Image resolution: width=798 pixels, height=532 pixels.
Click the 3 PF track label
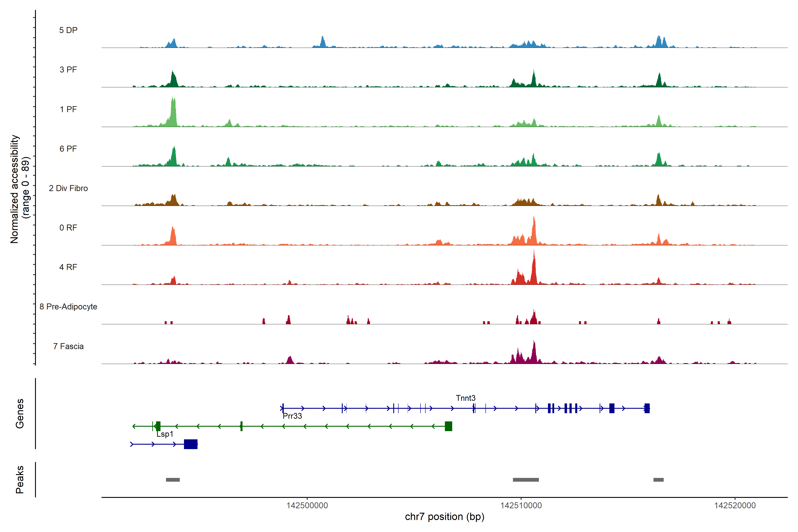[68, 70]
